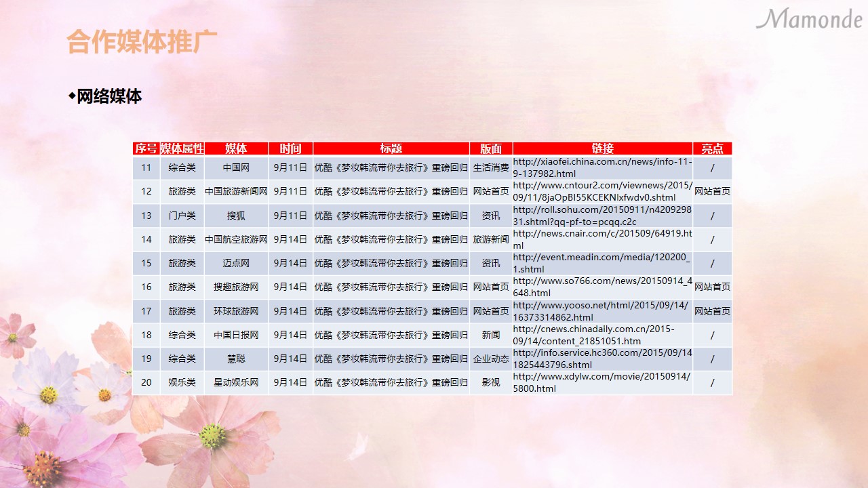Click the 搜狐 media cell
The height and width of the screenshot is (488, 868).
point(236,216)
